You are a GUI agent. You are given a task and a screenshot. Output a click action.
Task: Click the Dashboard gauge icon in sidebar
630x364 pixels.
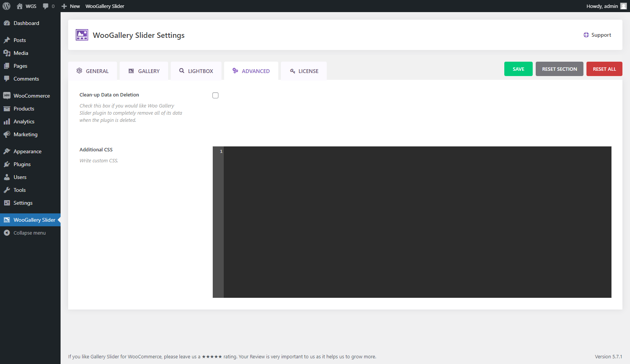pos(7,23)
